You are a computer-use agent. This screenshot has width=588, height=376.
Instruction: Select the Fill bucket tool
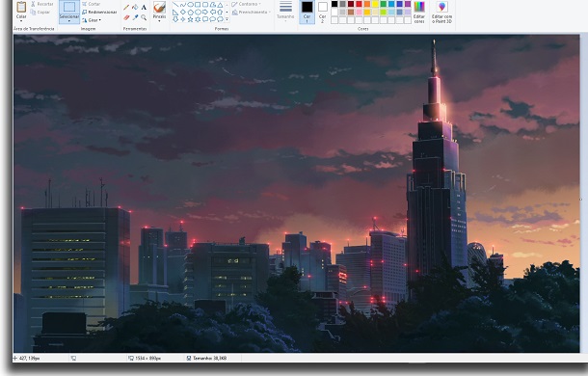click(135, 7)
